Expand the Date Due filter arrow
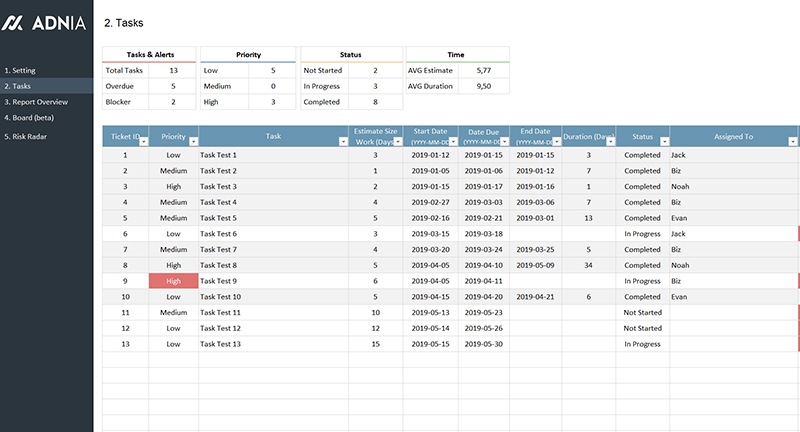The width and height of the screenshot is (800, 432). pyautogui.click(x=505, y=142)
